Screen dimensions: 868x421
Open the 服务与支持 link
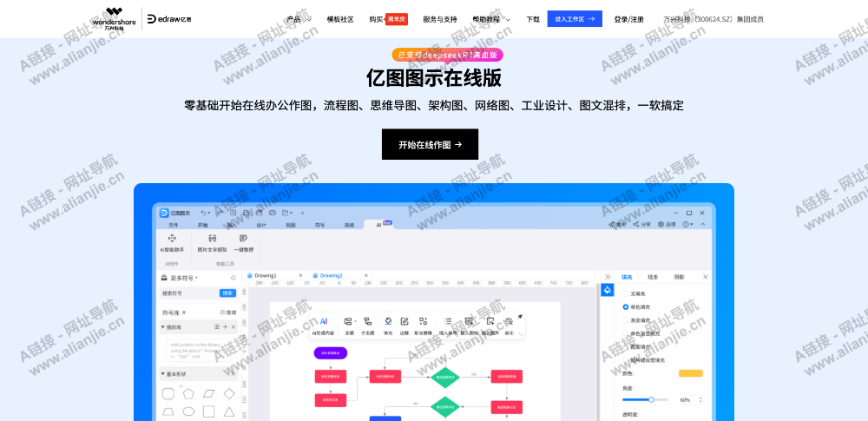[440, 19]
